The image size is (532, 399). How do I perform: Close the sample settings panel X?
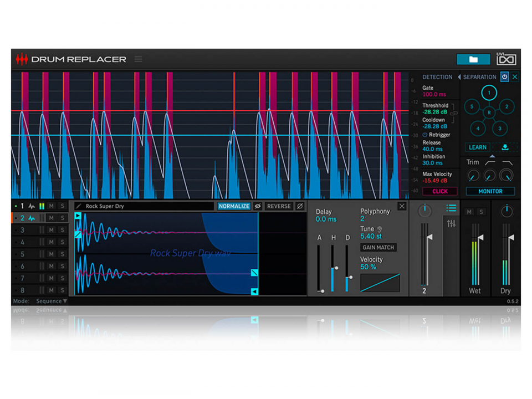[x=402, y=206]
